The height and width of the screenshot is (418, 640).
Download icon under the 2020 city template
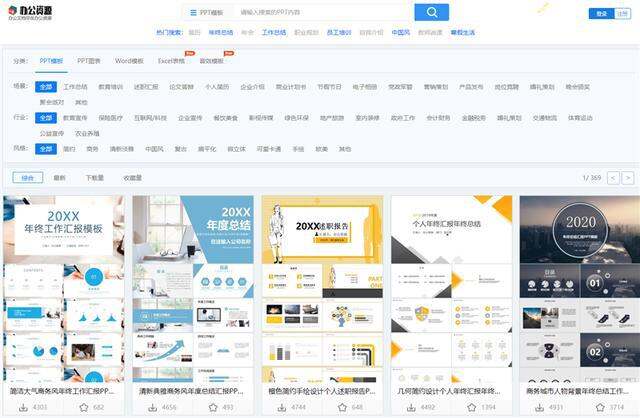540,407
